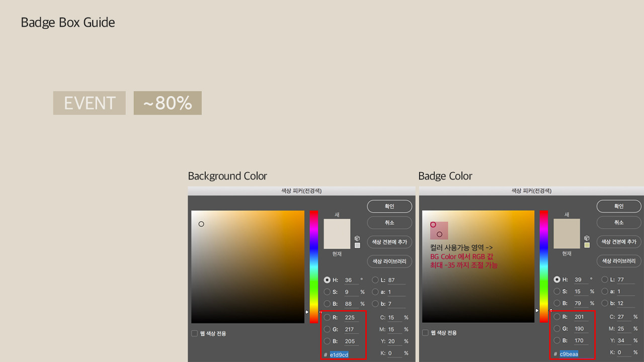This screenshot has height=362, width=644.
Task: Enable 웹 색상 전용 checkbox in Badge Color picker
Action: tap(425, 333)
